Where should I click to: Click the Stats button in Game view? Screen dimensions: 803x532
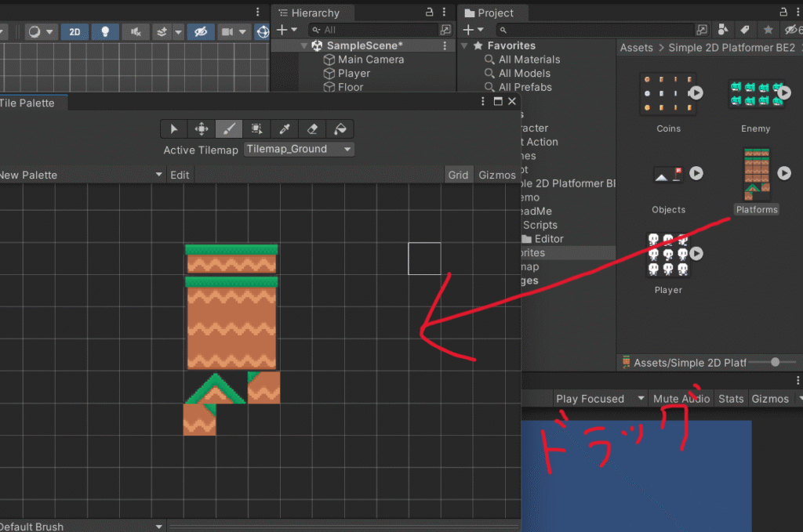[731, 399]
